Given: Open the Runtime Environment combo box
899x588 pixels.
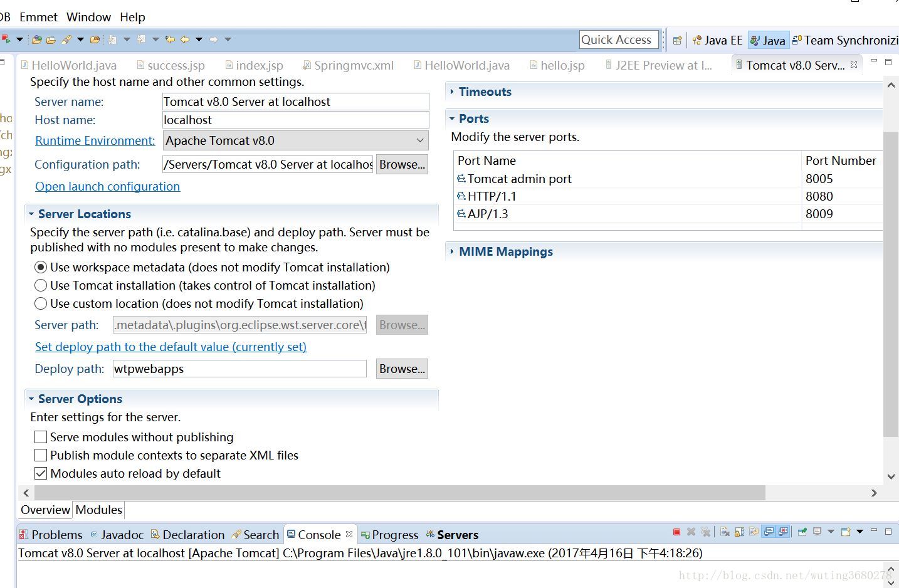Looking at the screenshot, I should click(x=296, y=140).
